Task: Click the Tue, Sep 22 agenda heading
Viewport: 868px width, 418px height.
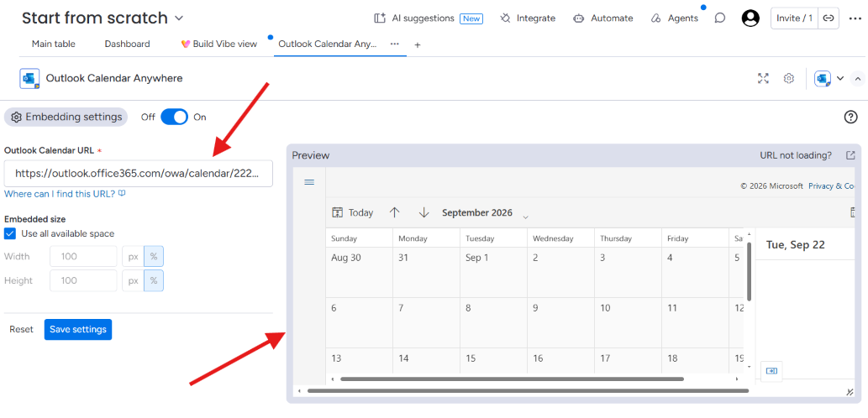Action: [x=796, y=245]
